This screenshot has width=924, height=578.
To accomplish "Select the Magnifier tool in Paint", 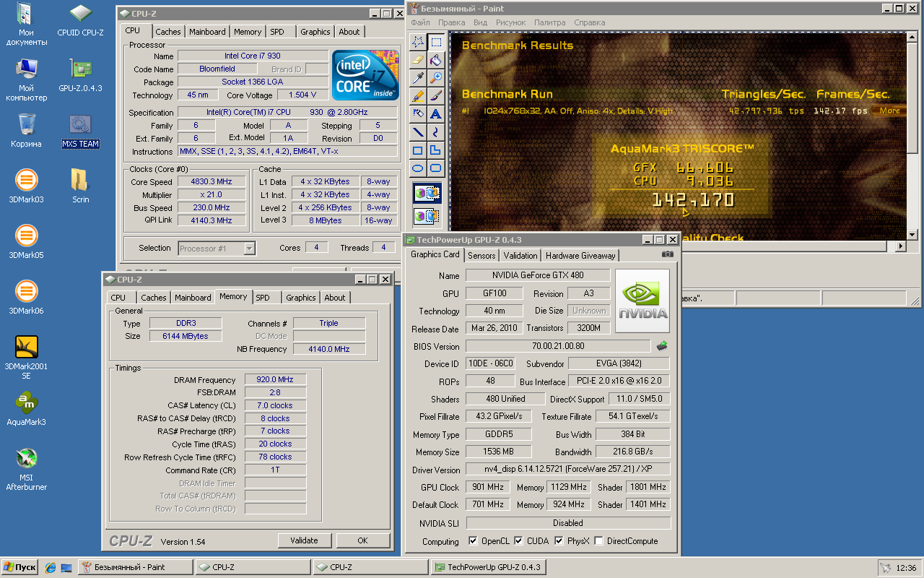I will (x=436, y=78).
